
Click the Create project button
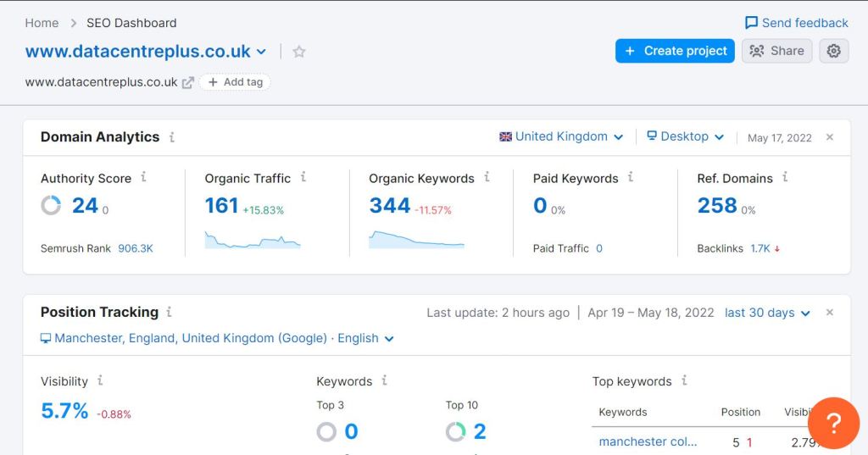coord(675,51)
